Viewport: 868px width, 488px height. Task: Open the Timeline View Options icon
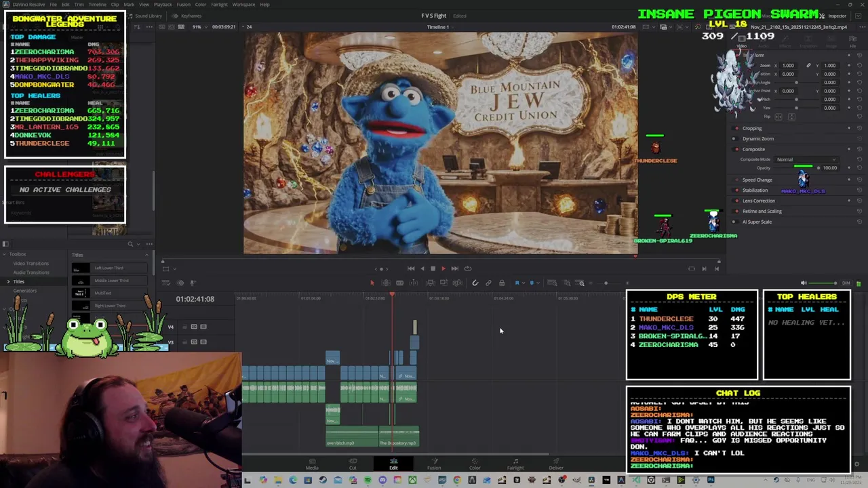tap(166, 283)
